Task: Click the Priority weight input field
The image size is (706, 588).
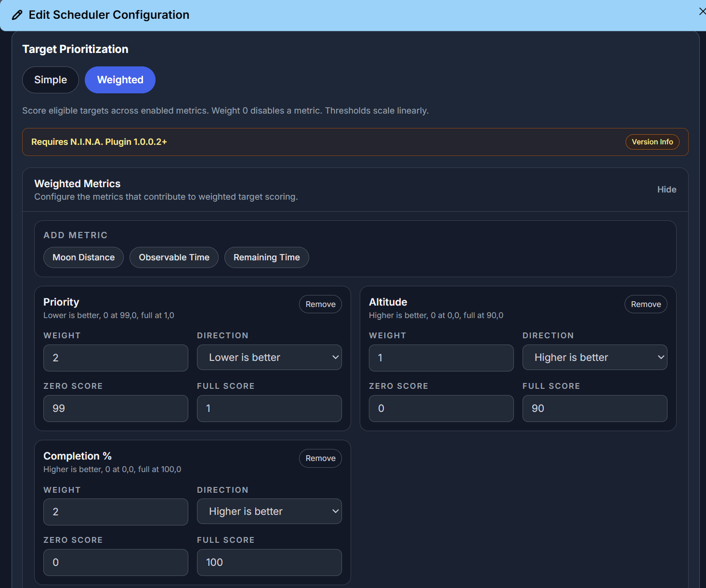Action: click(x=116, y=358)
